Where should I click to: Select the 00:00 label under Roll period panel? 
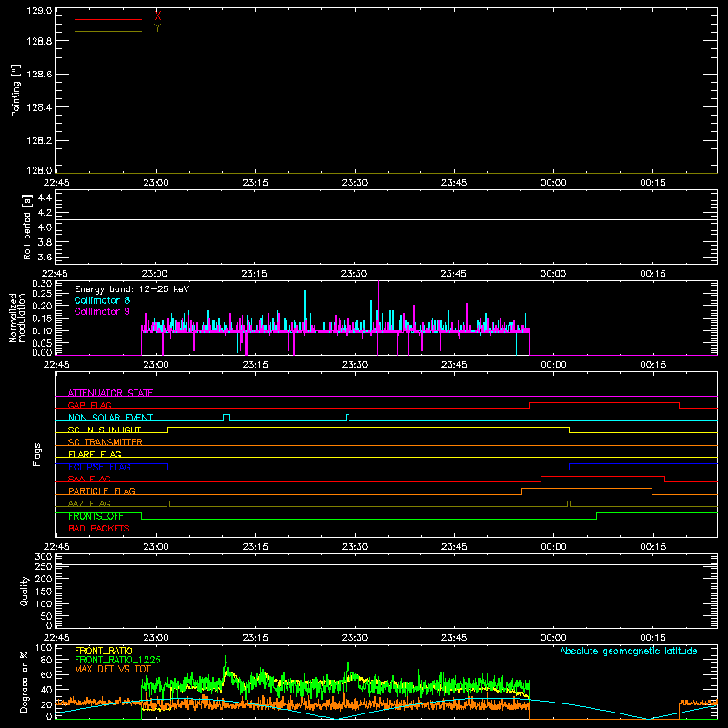point(553,274)
